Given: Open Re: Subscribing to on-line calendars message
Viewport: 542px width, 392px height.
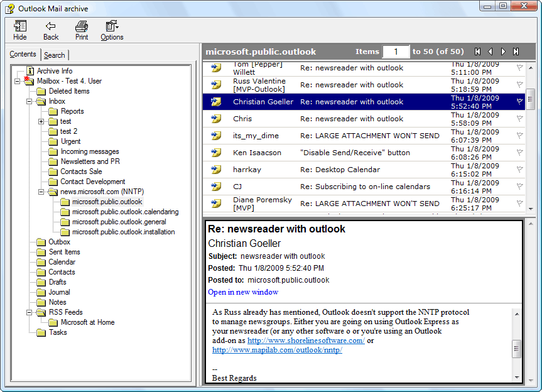Looking at the screenshot, I should (x=364, y=187).
